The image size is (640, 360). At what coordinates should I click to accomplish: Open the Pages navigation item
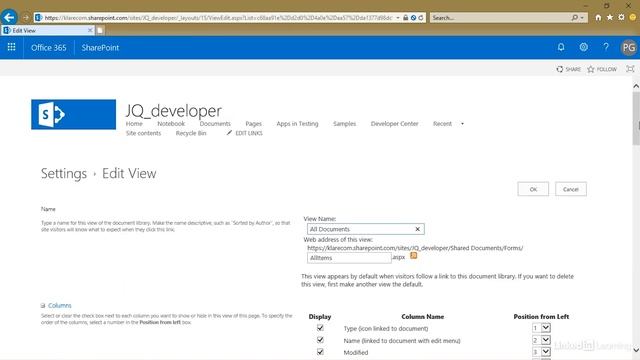point(253,123)
